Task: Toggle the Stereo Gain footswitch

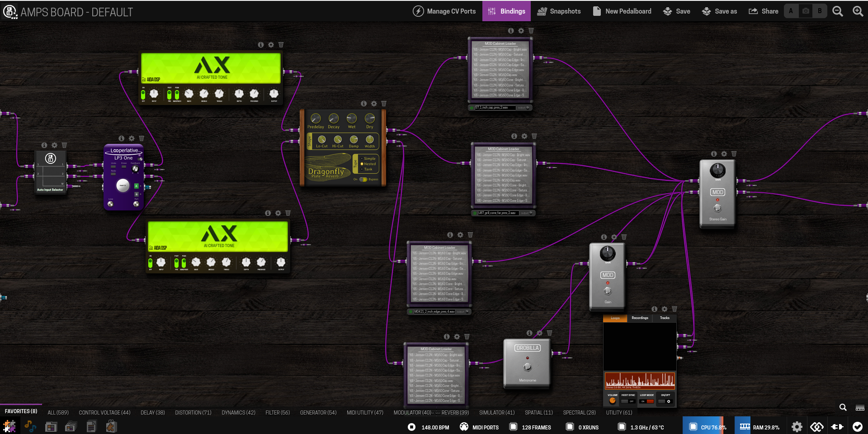Action: point(717,208)
